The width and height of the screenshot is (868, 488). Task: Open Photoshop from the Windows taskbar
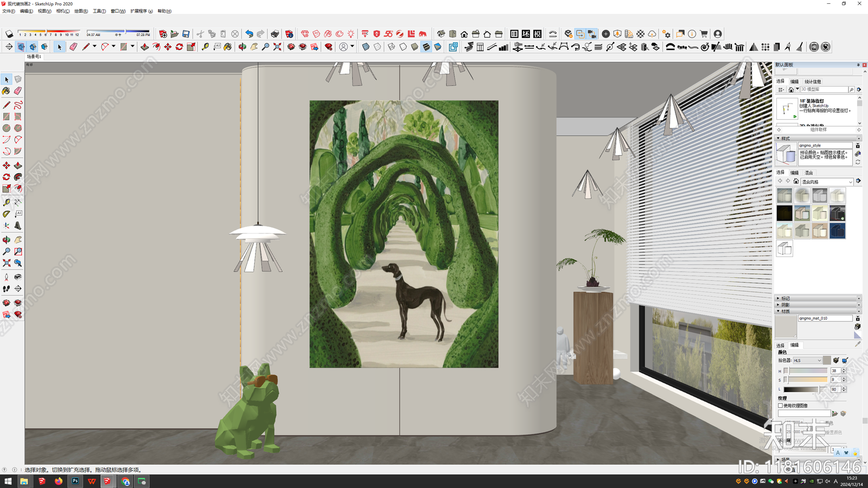click(x=75, y=481)
